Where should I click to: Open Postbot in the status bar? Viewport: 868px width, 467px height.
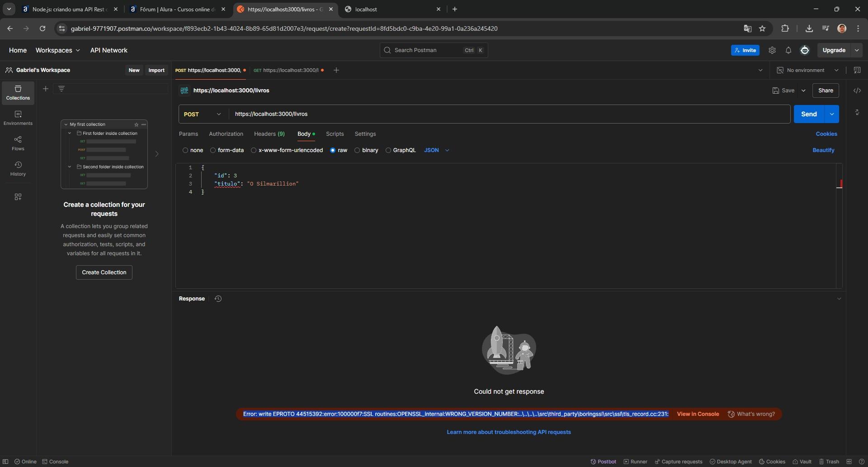(x=604, y=462)
